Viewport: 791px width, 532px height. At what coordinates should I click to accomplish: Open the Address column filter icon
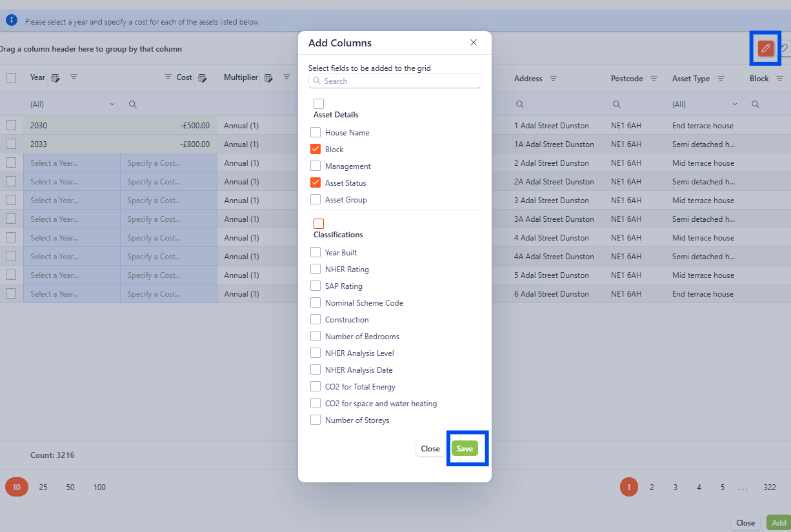(x=553, y=79)
